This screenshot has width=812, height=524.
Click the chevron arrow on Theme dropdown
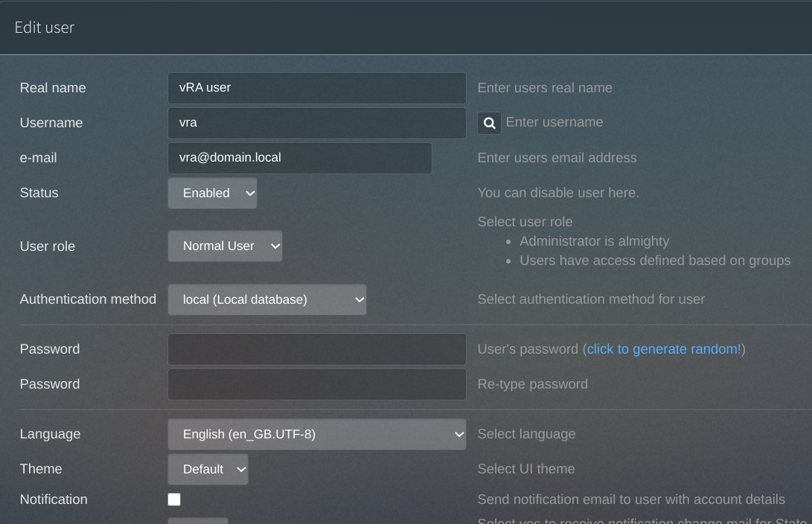tap(241, 470)
